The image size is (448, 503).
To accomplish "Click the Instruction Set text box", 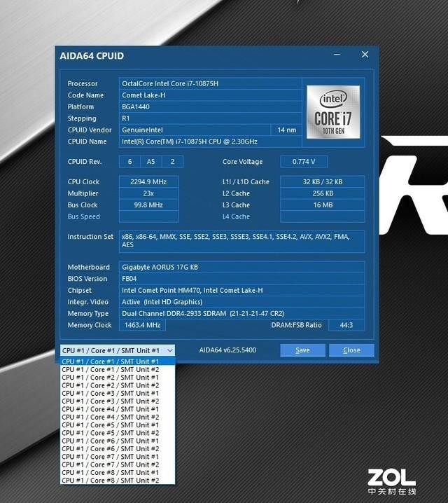I will click(x=241, y=241).
